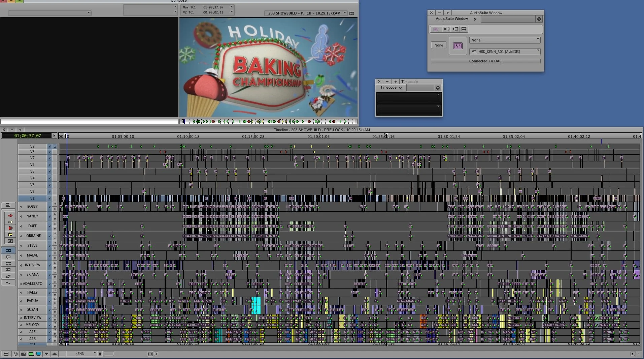The width and height of the screenshot is (644, 359).
Task: Select the yellow Extract/Splice-in segment arrow
Action: (x=10, y=222)
